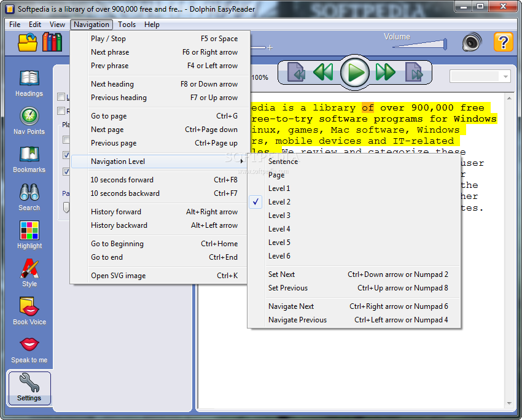Jump to previous section page button

(296, 72)
